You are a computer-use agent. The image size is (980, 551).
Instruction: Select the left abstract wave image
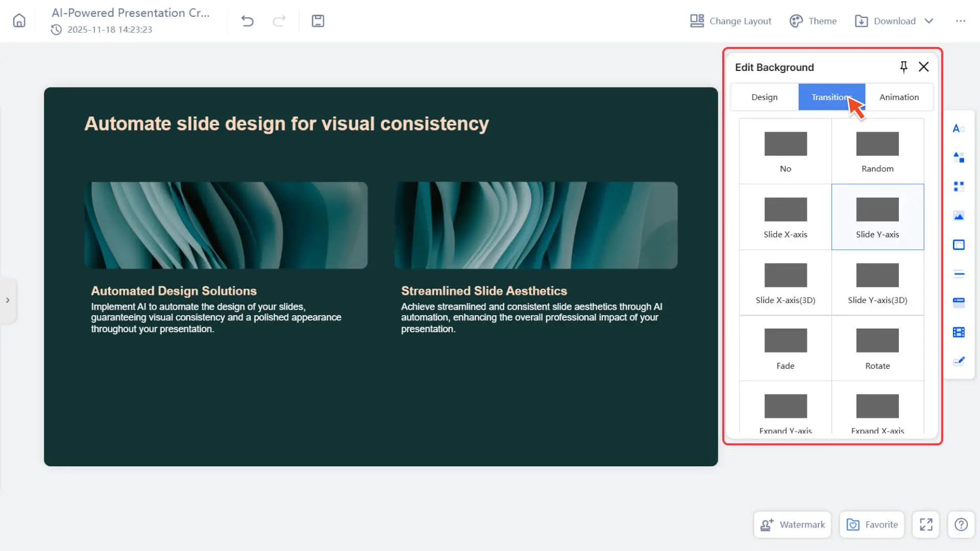[226, 225]
